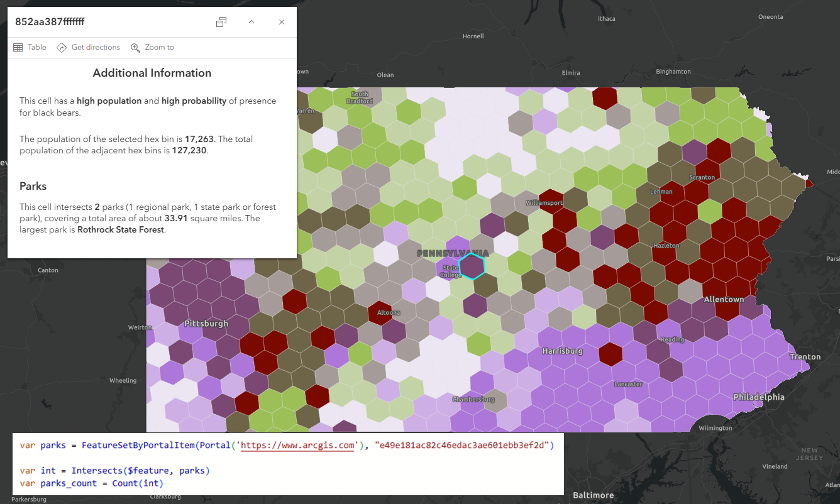Click the popup title 852aa387fffffff
This screenshot has width=840, height=504.
(x=50, y=22)
